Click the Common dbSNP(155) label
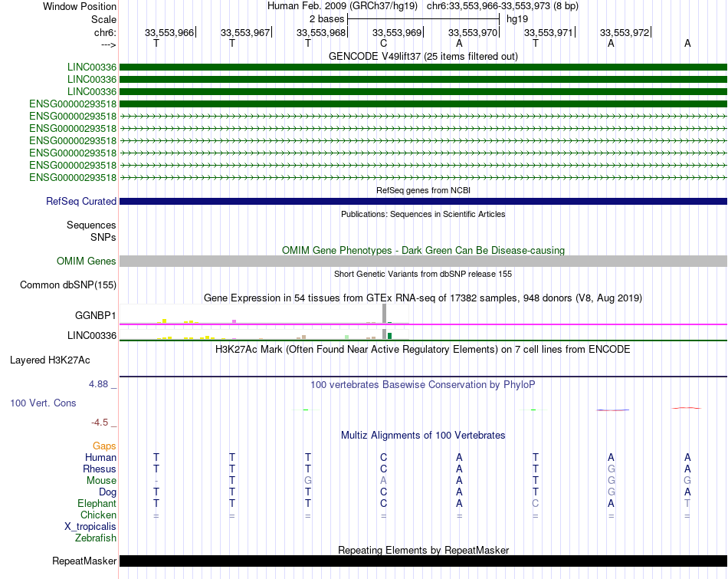Viewport: 728px width, 579px height. [x=67, y=285]
